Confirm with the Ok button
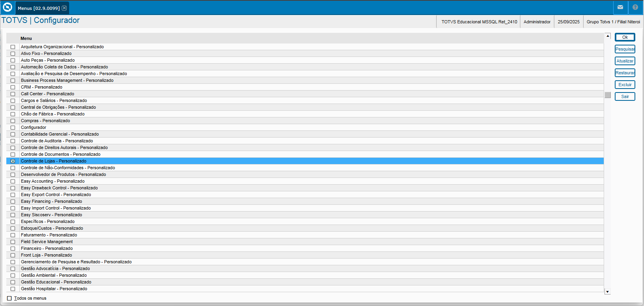Image resolution: width=644 pixels, height=306 pixels. pyautogui.click(x=625, y=37)
